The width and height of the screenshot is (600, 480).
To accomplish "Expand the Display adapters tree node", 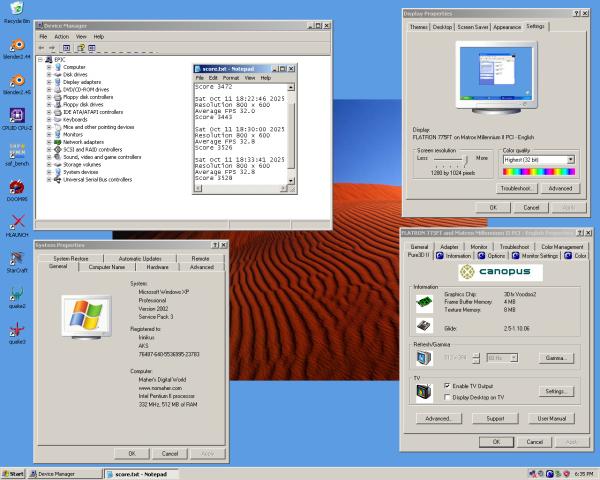I will [x=48, y=81].
